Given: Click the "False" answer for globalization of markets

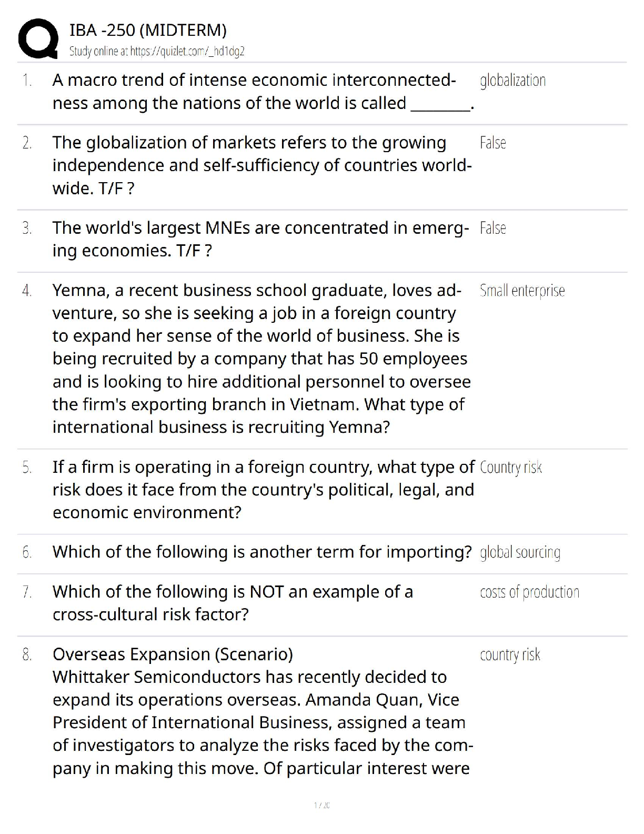Looking at the screenshot, I should [492, 143].
